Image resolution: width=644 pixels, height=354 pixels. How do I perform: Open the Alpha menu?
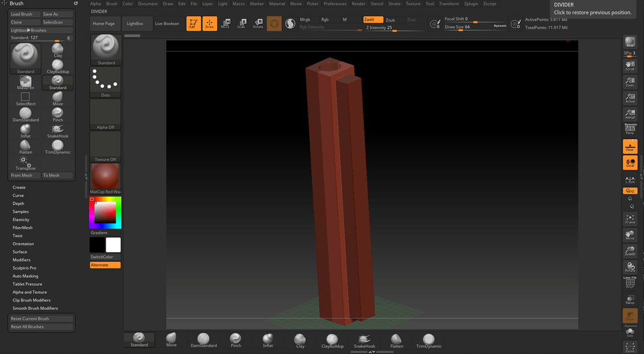(x=95, y=4)
